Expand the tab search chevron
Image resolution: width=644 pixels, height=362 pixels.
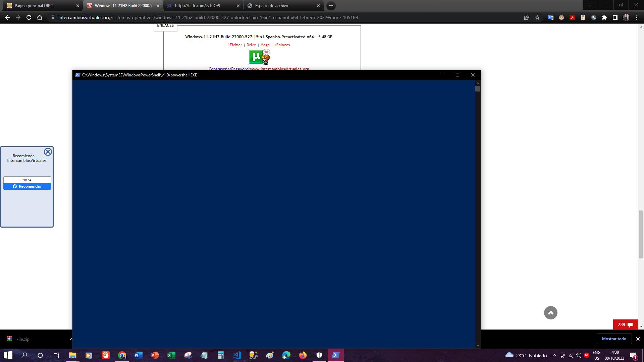pyautogui.click(x=590, y=5)
